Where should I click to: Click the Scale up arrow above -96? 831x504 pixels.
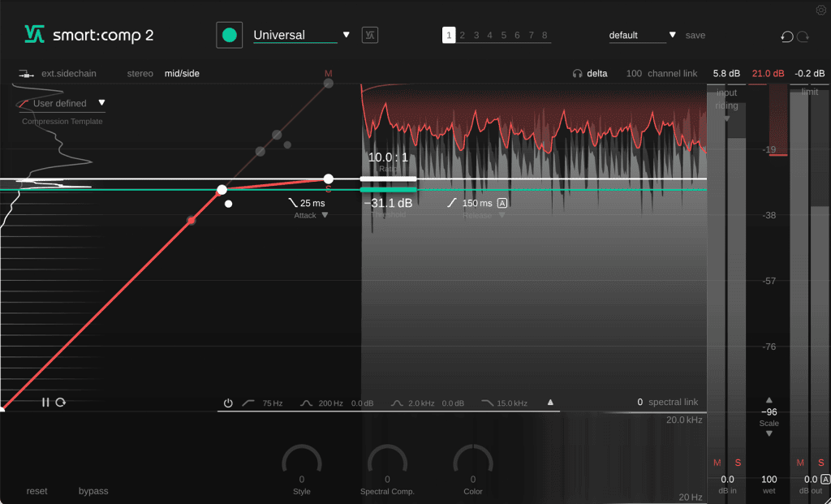[769, 399]
